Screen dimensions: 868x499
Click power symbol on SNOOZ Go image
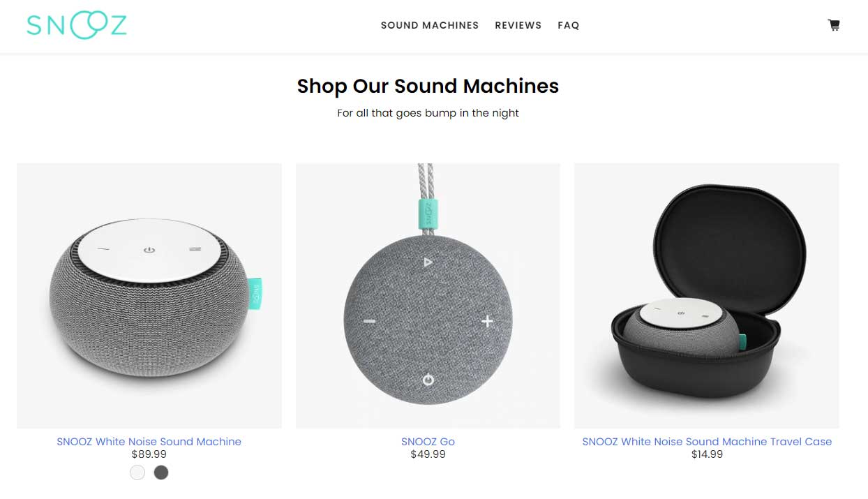tap(428, 380)
